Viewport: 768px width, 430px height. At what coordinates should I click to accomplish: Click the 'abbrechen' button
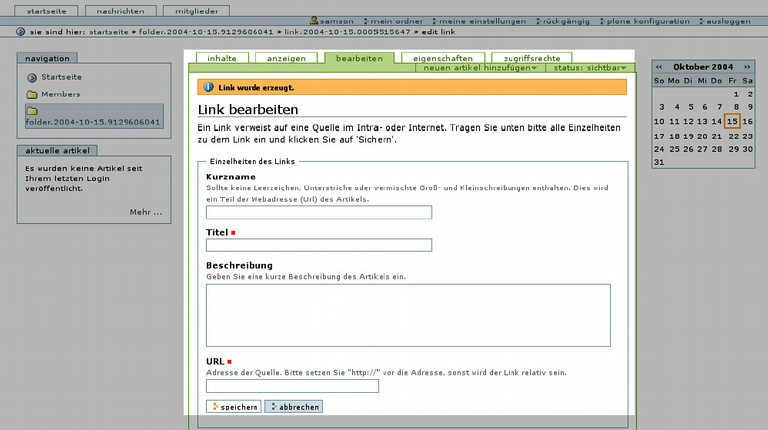[294, 407]
